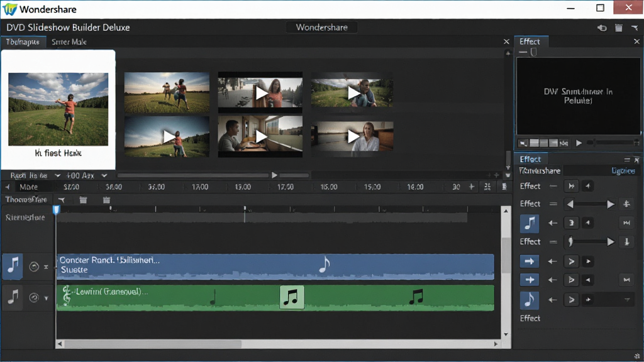Switch to the first media tab
This screenshot has width=644, height=362.
tap(23, 42)
